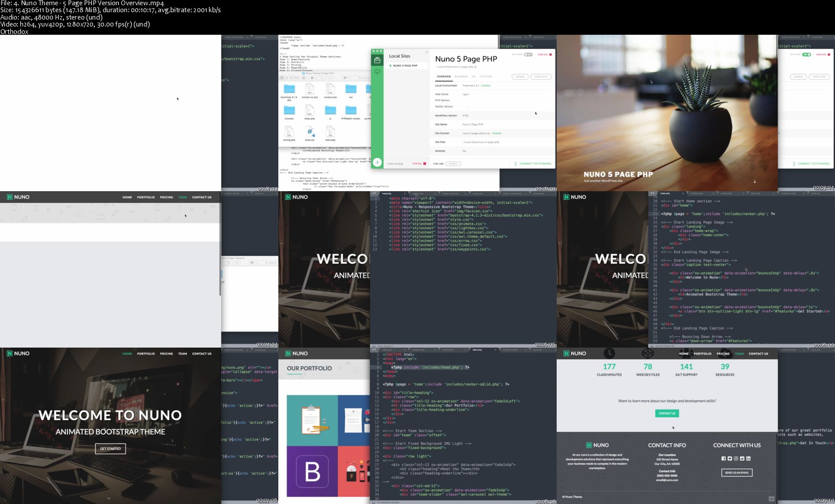Screen dimensions: 835x504
Task: Click Stop Site in the 00:02:02 Local window
Action: pyautogui.click(x=544, y=55)
